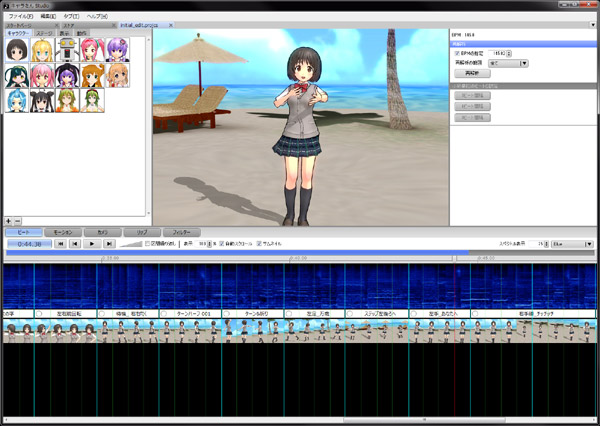Click the plus button below the character list
The width and height of the screenshot is (600, 426).
(x=9, y=220)
